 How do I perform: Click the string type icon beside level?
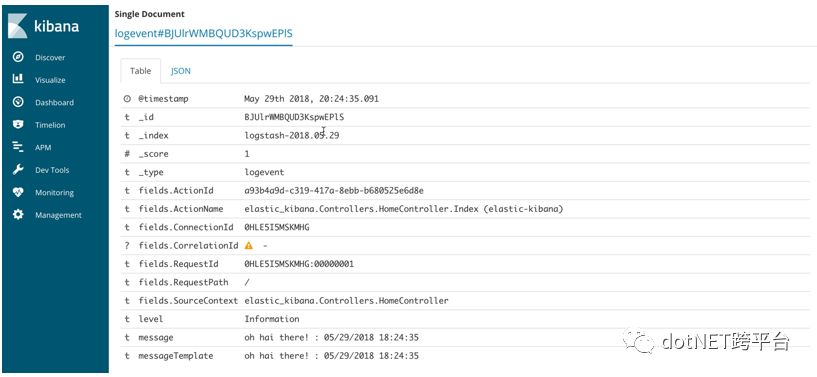coord(127,319)
